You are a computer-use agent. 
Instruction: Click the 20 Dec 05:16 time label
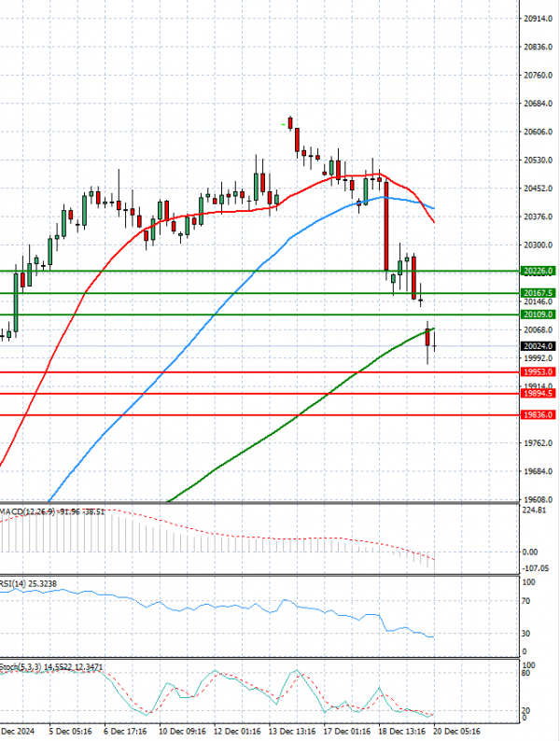click(456, 731)
